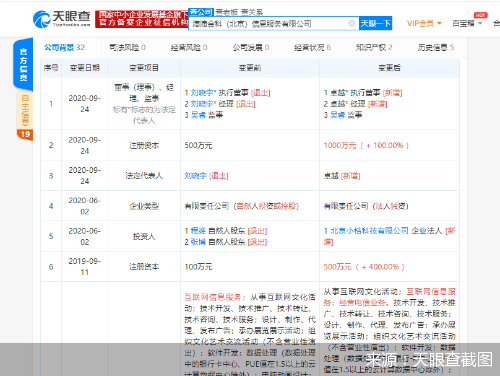The width and height of the screenshot is (500, 376).
Task: Click 吴睿 监事 link in 变更后 column
Action: [337, 115]
